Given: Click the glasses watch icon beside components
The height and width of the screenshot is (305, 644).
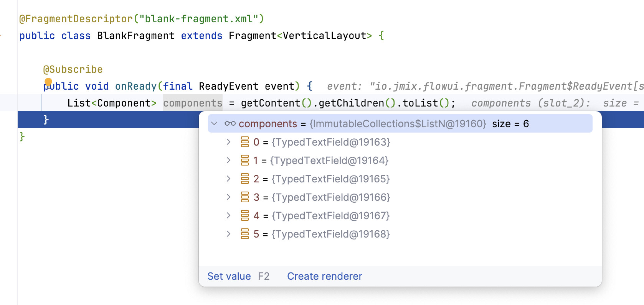Looking at the screenshot, I should pos(230,123).
